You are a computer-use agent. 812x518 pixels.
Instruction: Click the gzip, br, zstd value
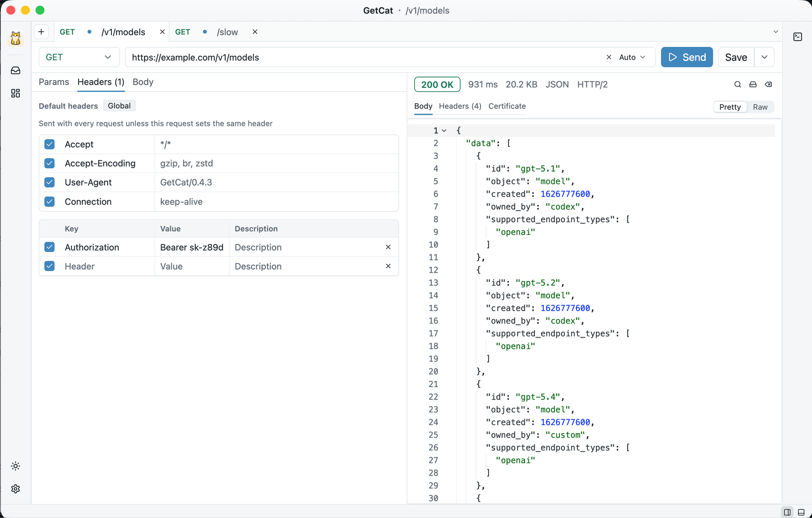click(x=186, y=163)
